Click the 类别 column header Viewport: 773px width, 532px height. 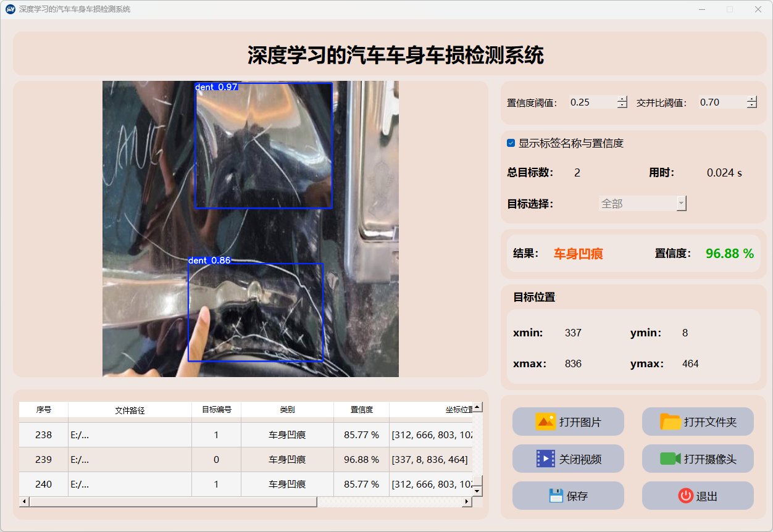click(x=287, y=410)
